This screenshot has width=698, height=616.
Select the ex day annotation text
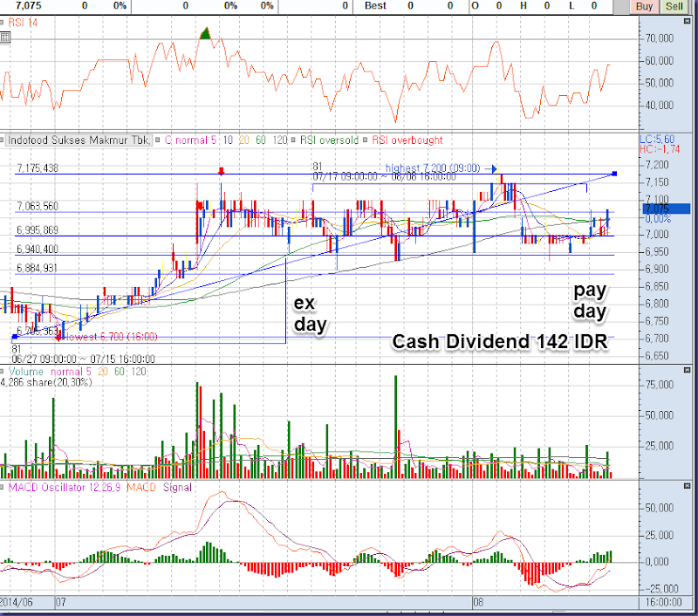pos(311,314)
